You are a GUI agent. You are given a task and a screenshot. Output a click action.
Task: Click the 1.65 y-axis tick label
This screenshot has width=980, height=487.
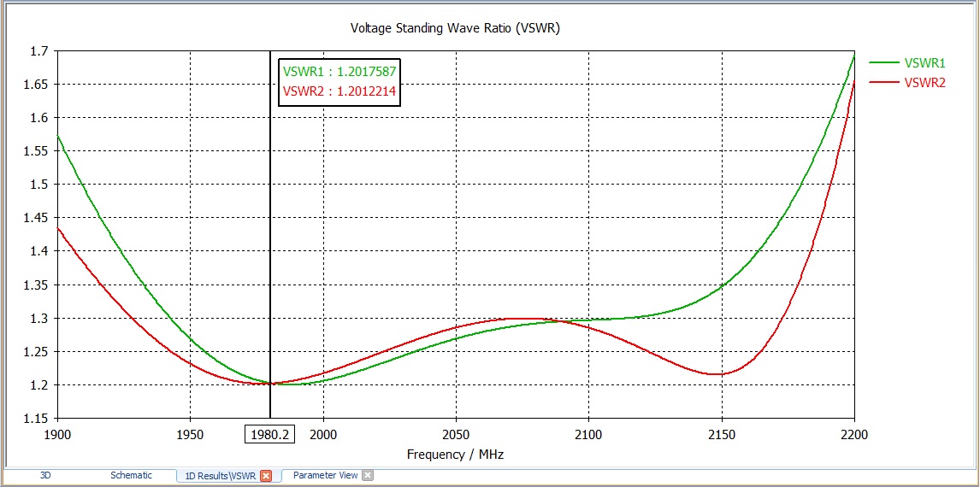click(36, 85)
